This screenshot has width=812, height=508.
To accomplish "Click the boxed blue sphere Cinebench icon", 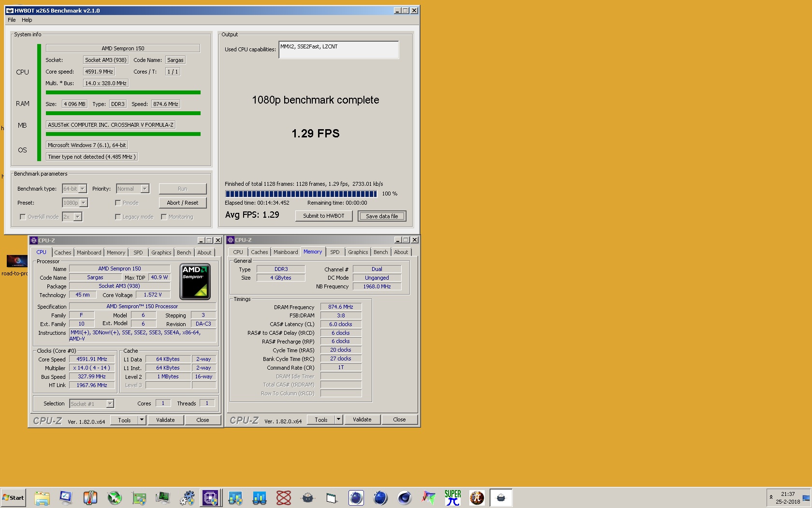I will coord(356,498).
